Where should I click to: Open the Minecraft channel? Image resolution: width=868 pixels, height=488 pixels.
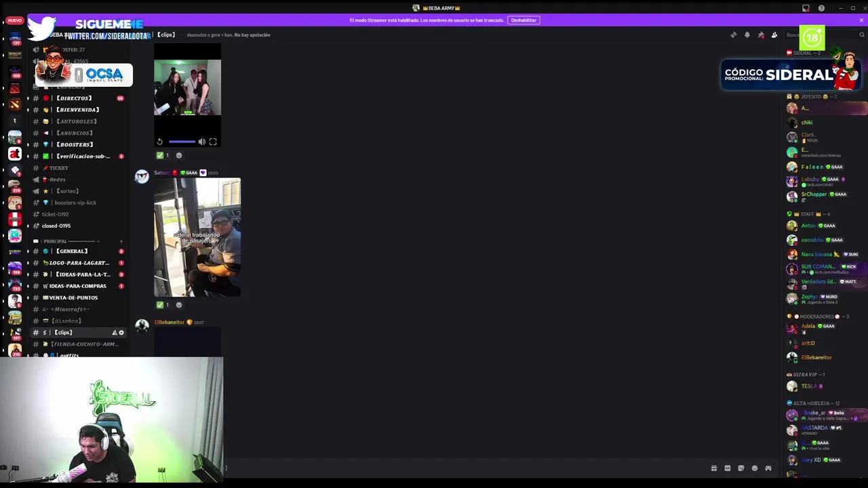coord(79,309)
